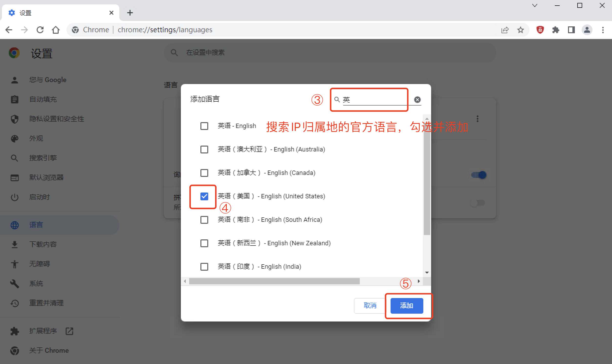612x364 pixels.
Task: Reload the page with the refresh icon
Action: coord(40,30)
